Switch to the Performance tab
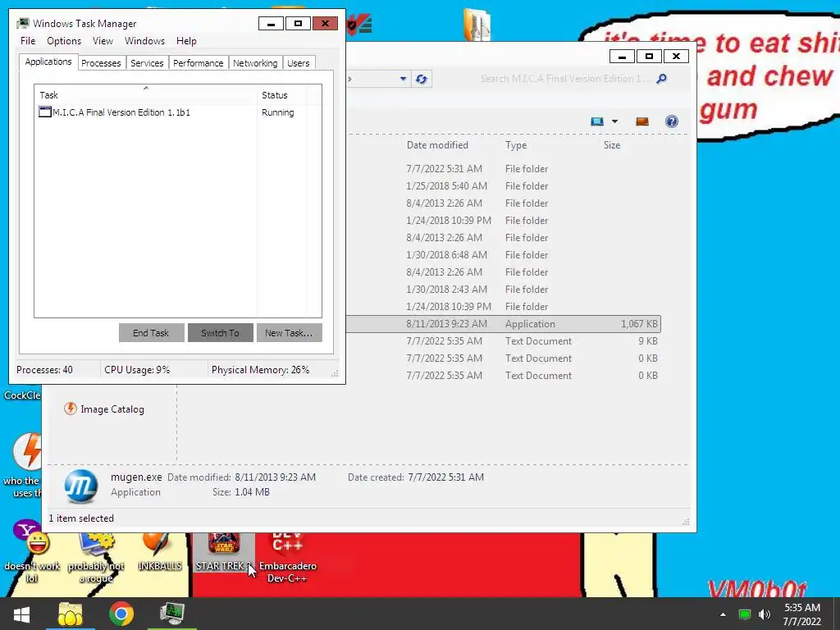The width and height of the screenshot is (840, 630). tap(198, 63)
